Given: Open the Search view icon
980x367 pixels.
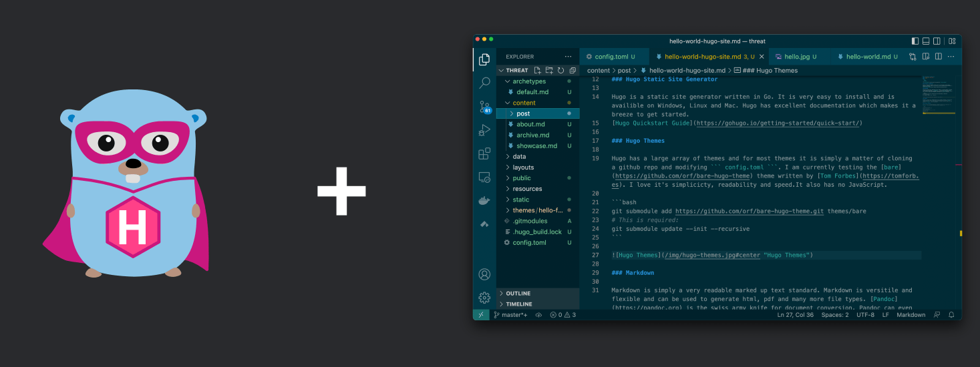Looking at the screenshot, I should click(484, 83).
